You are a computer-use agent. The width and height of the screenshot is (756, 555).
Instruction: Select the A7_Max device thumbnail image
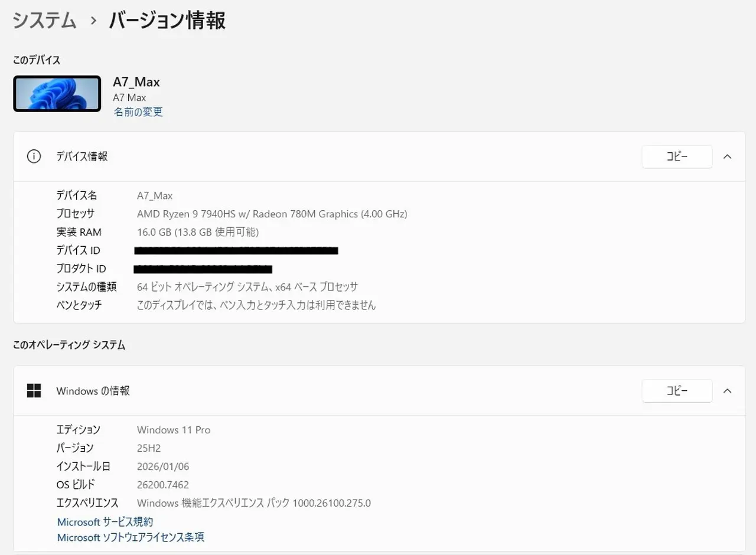pyautogui.click(x=57, y=94)
